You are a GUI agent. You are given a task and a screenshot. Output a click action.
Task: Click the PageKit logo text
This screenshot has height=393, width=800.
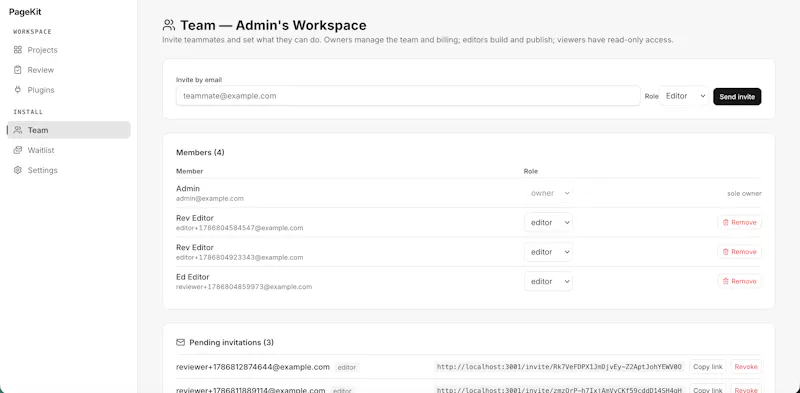pyautogui.click(x=25, y=12)
